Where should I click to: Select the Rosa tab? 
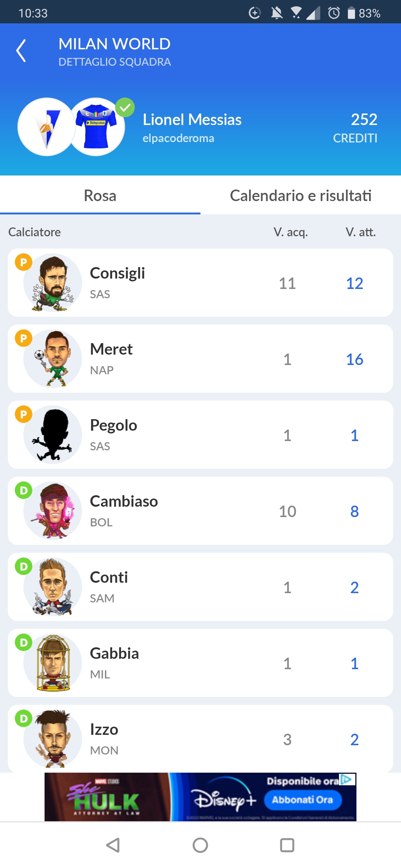[100, 195]
